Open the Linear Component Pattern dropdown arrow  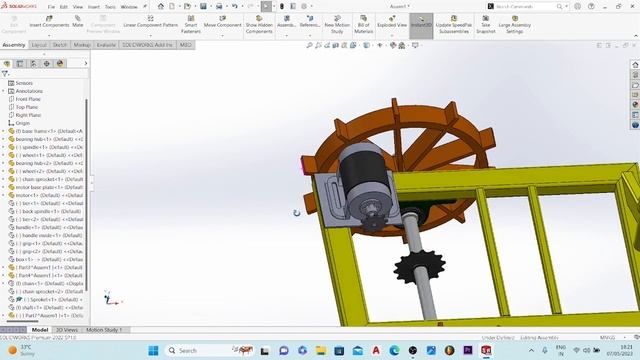pyautogui.click(x=151, y=36)
